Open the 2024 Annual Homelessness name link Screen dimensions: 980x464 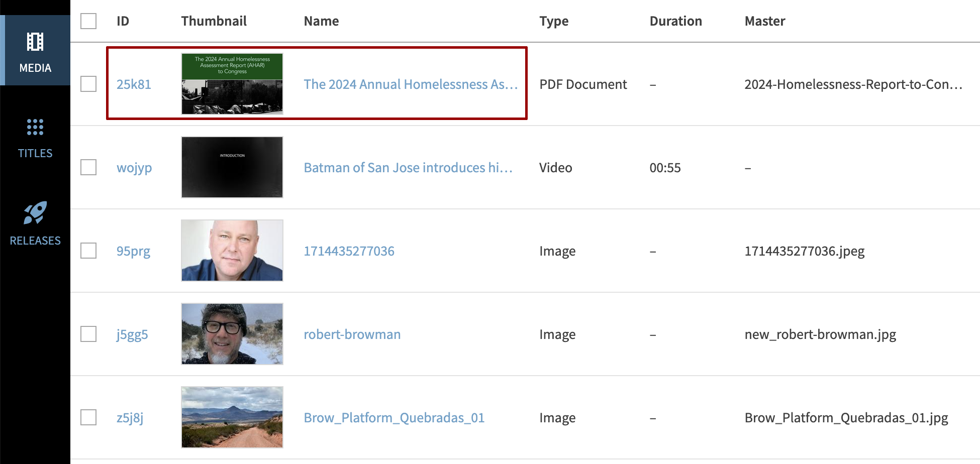tap(410, 84)
